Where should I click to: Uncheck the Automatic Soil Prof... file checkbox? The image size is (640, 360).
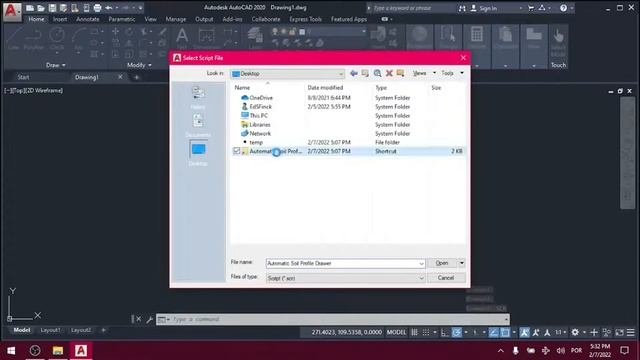pyautogui.click(x=236, y=151)
